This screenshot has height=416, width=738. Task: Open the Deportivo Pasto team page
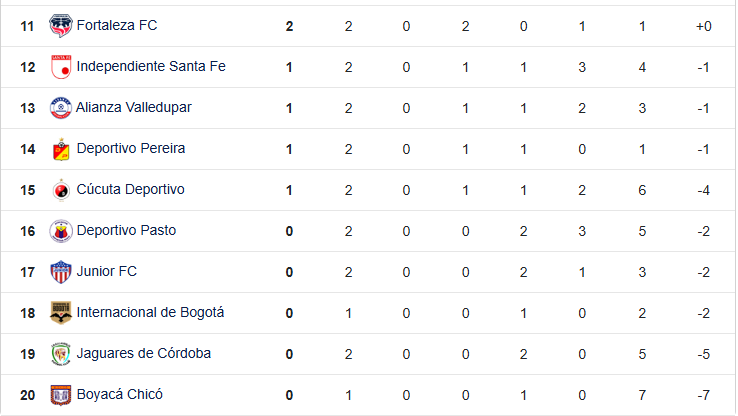(x=126, y=230)
